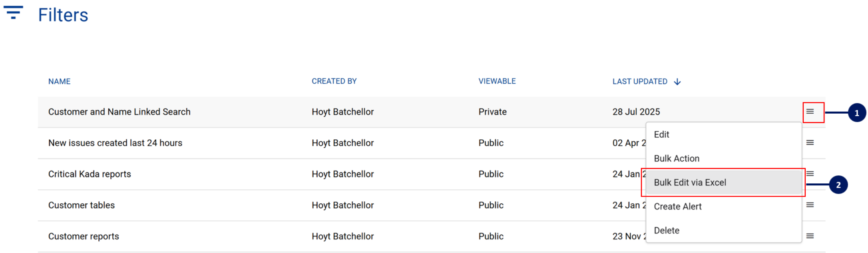The image size is (868, 253).
Task: Open the Customer tables filter
Action: click(82, 205)
